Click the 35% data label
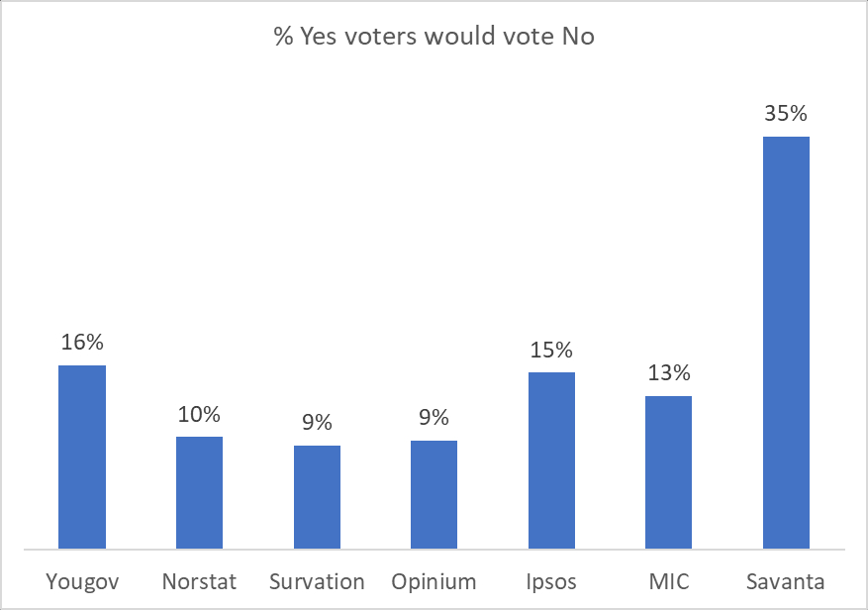 [786, 114]
